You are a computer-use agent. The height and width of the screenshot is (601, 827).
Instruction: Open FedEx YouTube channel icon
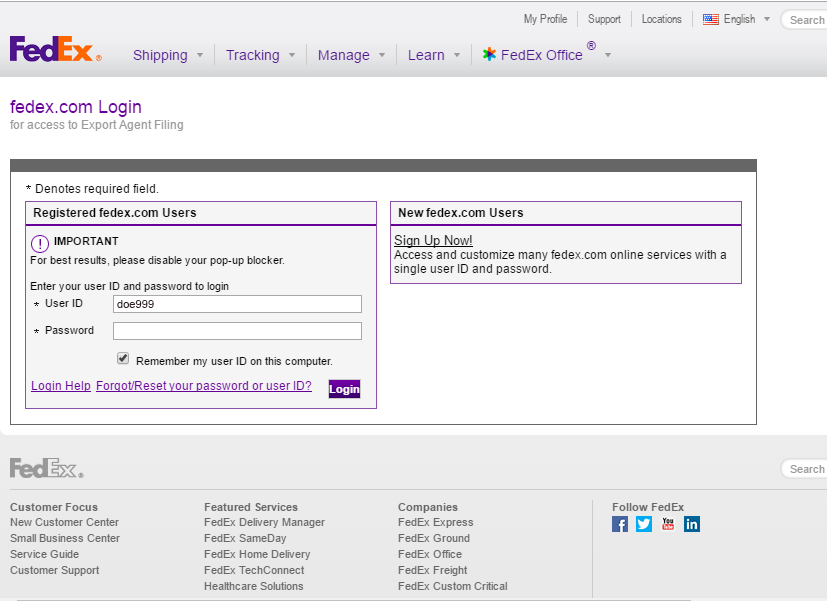(668, 524)
